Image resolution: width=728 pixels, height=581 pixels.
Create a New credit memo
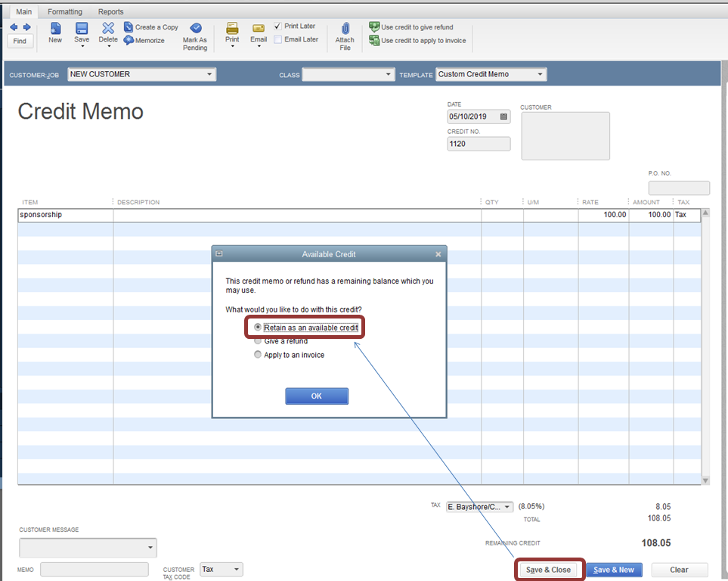(x=55, y=33)
